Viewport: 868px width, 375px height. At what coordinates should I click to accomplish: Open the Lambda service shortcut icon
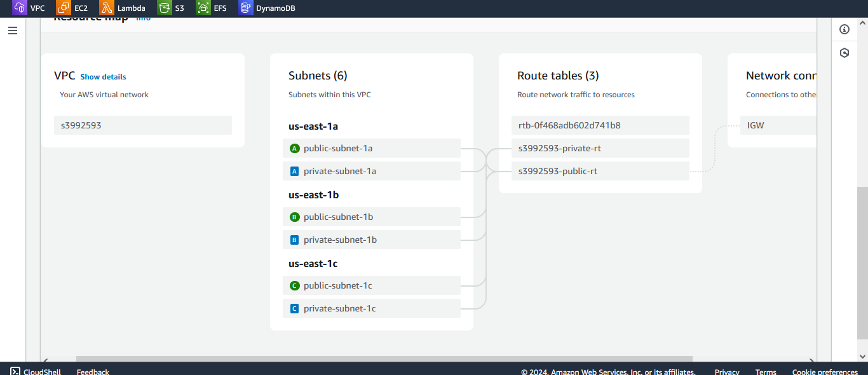click(x=107, y=8)
